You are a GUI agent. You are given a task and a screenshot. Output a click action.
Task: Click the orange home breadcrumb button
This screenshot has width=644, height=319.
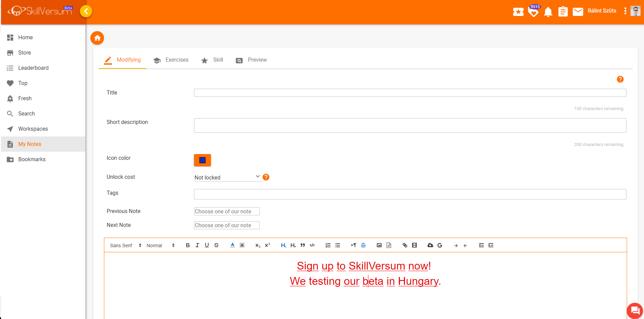pyautogui.click(x=97, y=38)
